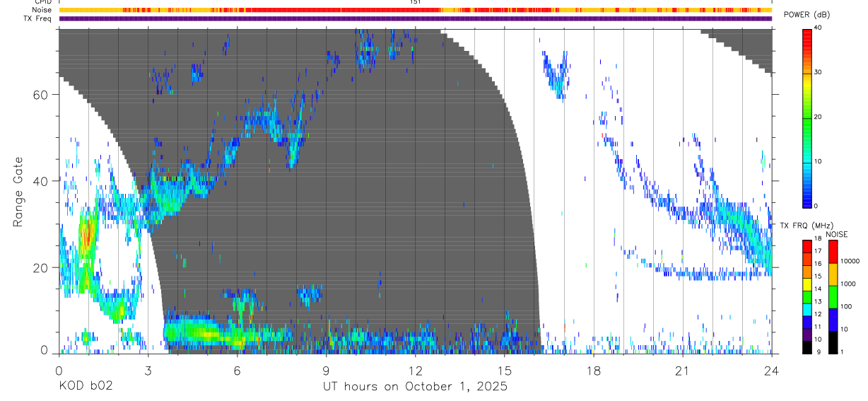Click the 10 tick on POWER colorbar

pyautogui.click(x=818, y=161)
